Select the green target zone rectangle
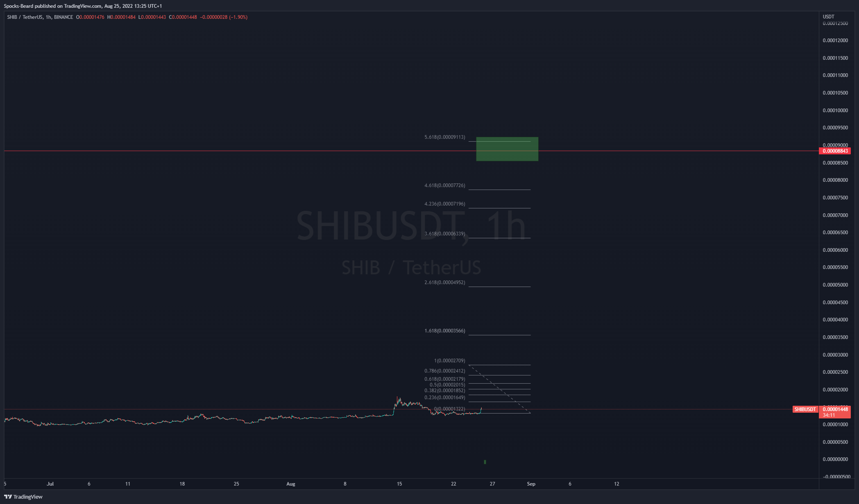The width and height of the screenshot is (859, 504). pyautogui.click(x=507, y=149)
